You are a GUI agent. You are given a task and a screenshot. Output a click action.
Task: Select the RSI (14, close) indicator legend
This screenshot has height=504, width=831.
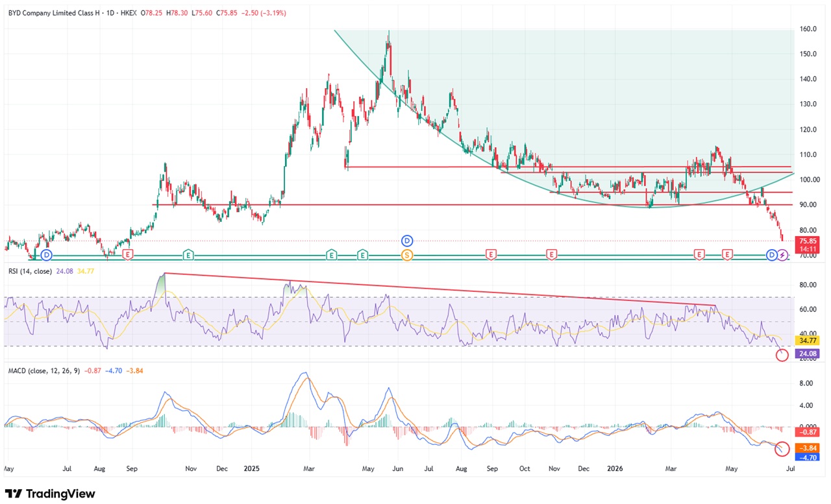pos(30,270)
